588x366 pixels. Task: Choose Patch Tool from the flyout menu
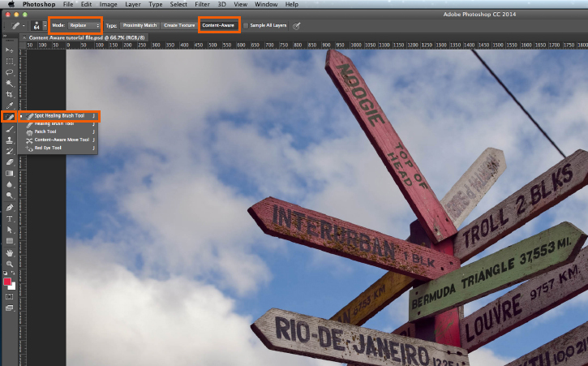[x=47, y=131]
